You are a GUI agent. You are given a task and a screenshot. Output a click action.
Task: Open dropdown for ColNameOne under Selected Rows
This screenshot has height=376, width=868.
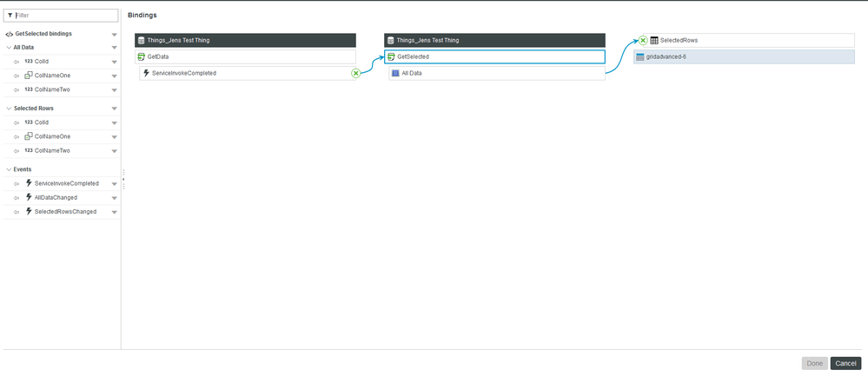pos(114,136)
